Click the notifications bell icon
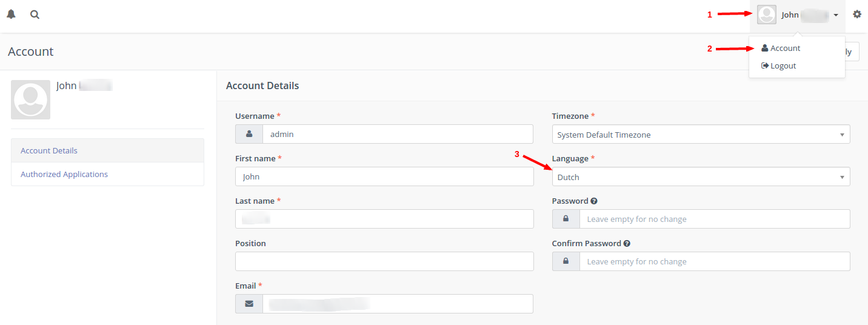This screenshot has height=325, width=868. point(11,15)
